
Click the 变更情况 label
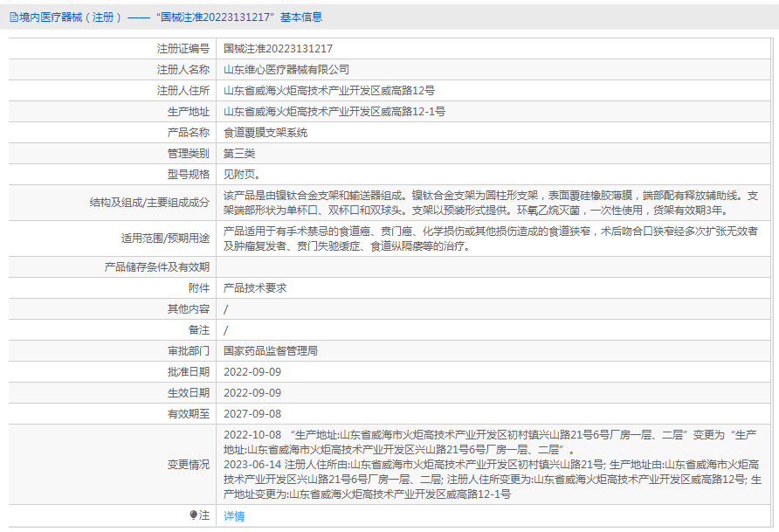pos(189,465)
